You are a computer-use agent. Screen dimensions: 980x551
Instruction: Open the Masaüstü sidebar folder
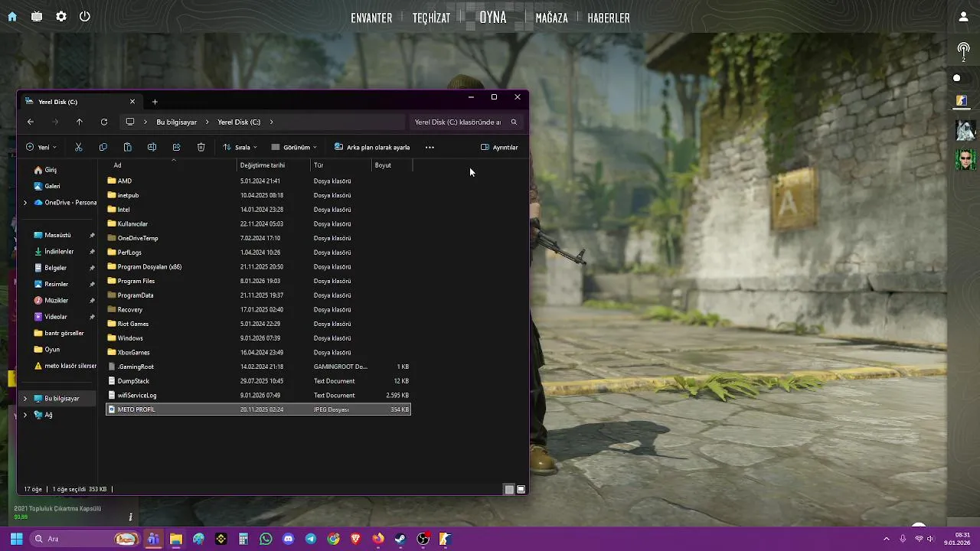(57, 236)
